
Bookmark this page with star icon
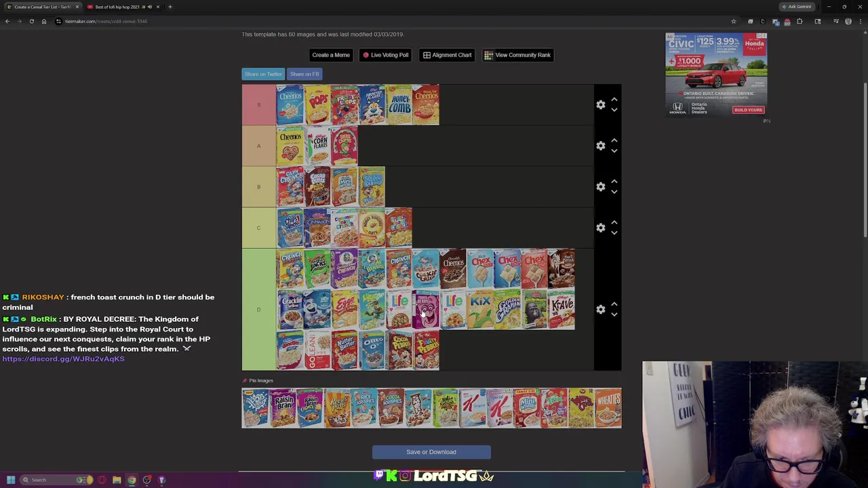[x=733, y=21]
